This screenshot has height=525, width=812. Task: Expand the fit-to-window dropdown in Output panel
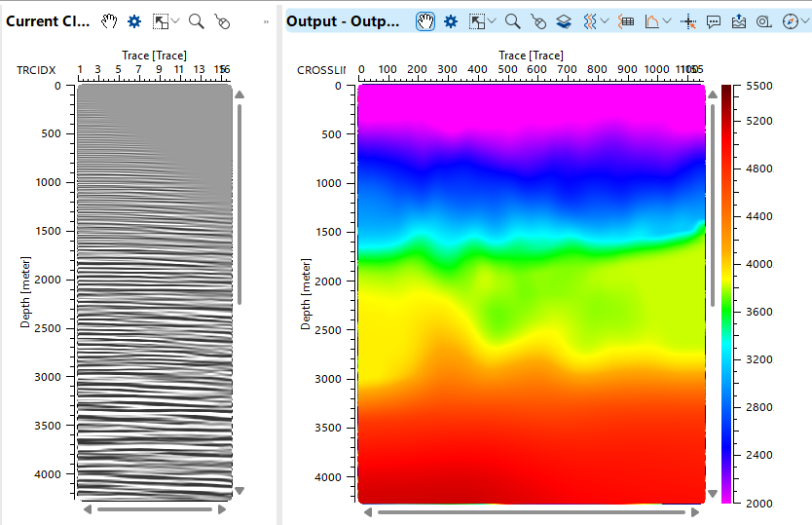coord(492,21)
